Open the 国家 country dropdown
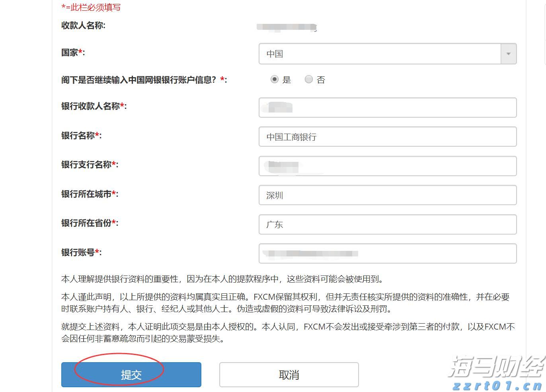The width and height of the screenshot is (546, 392). point(382,54)
